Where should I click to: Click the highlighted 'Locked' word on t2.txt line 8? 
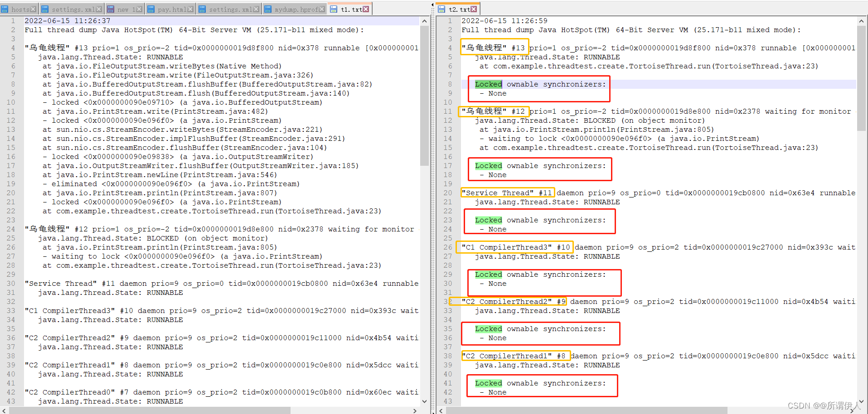(x=489, y=84)
